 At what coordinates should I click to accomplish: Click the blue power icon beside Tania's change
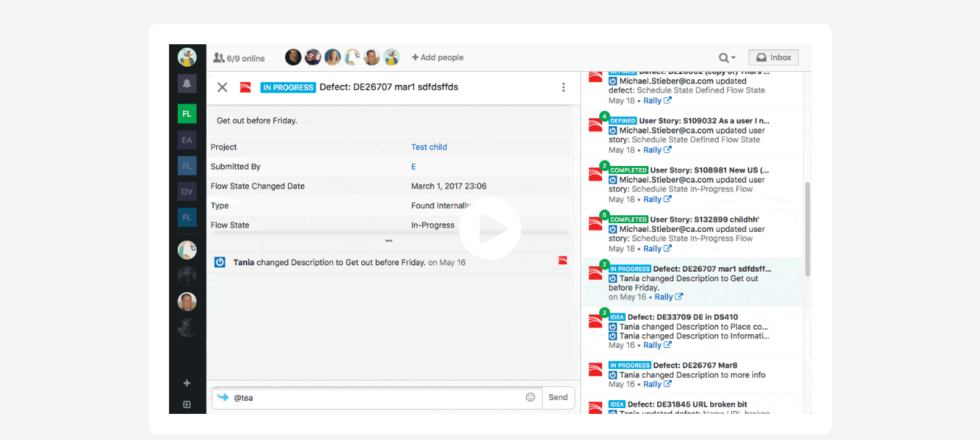220,262
